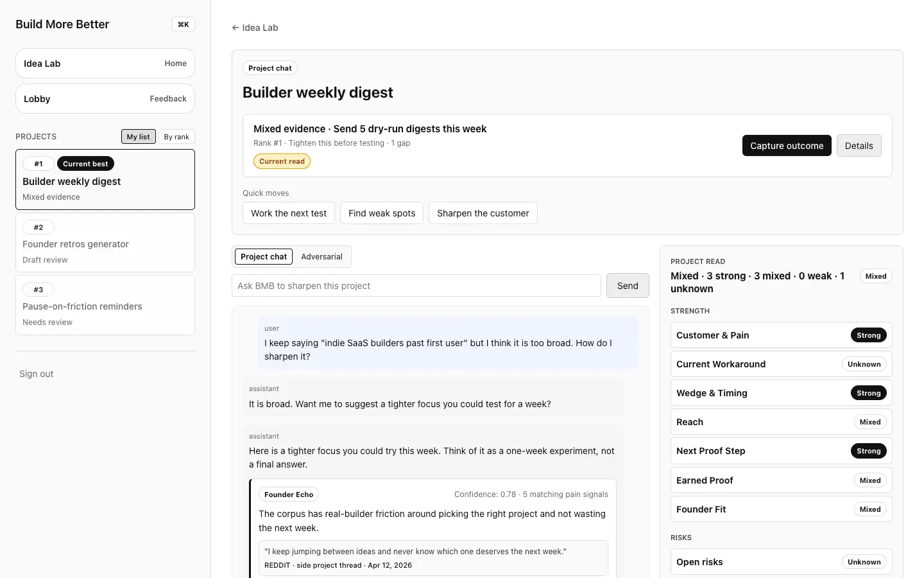The height and width of the screenshot is (578, 924).
Task: Switch to the Adversarial tab
Action: pyautogui.click(x=321, y=257)
